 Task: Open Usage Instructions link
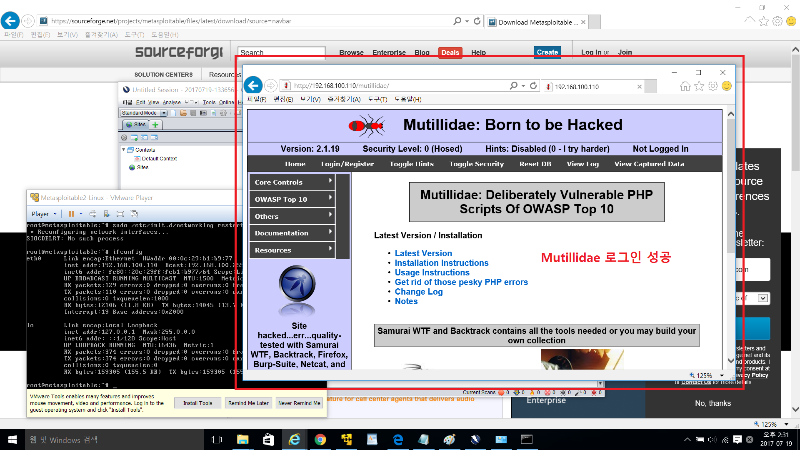coord(432,272)
